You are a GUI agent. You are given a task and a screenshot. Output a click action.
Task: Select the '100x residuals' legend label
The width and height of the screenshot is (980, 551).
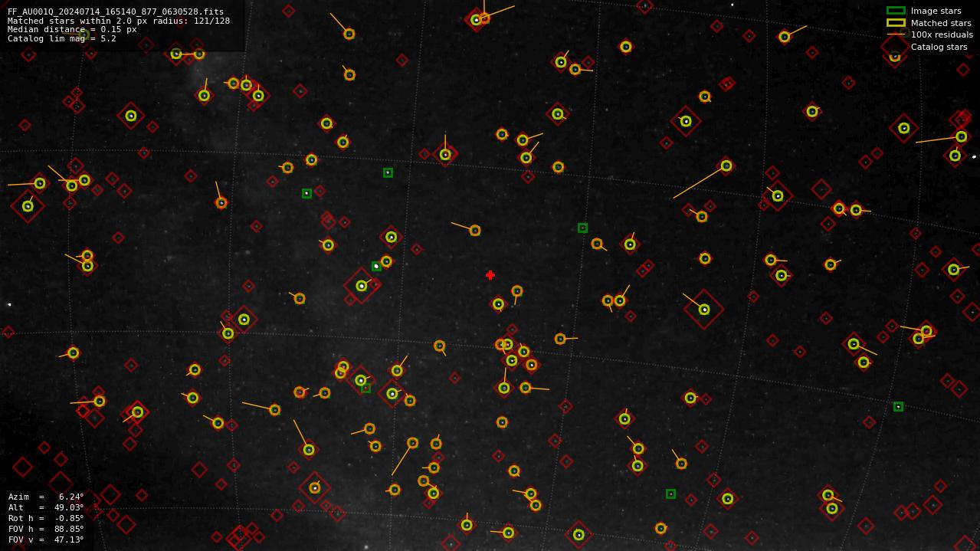coord(942,34)
